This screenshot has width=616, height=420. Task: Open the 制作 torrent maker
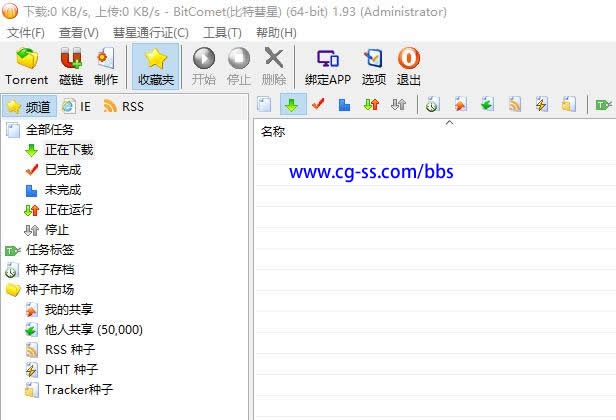pyautogui.click(x=106, y=66)
